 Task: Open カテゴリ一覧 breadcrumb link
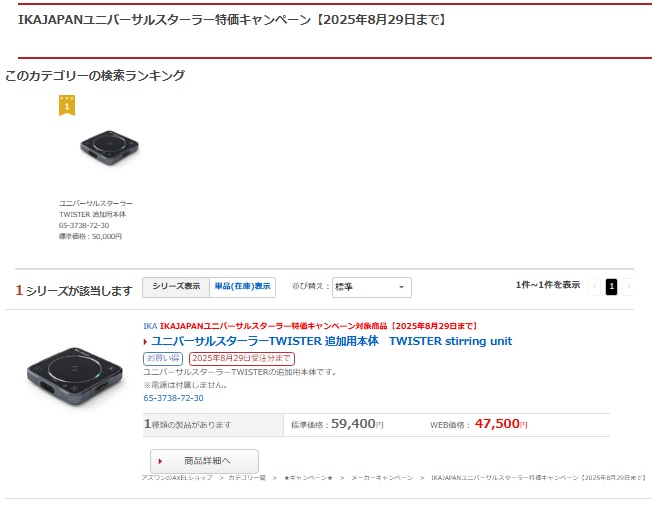[x=247, y=478]
